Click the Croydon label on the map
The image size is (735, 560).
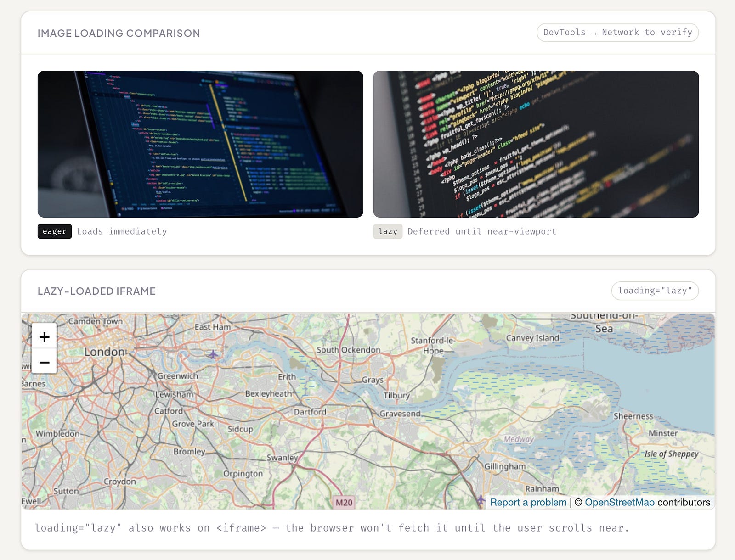pos(120,482)
